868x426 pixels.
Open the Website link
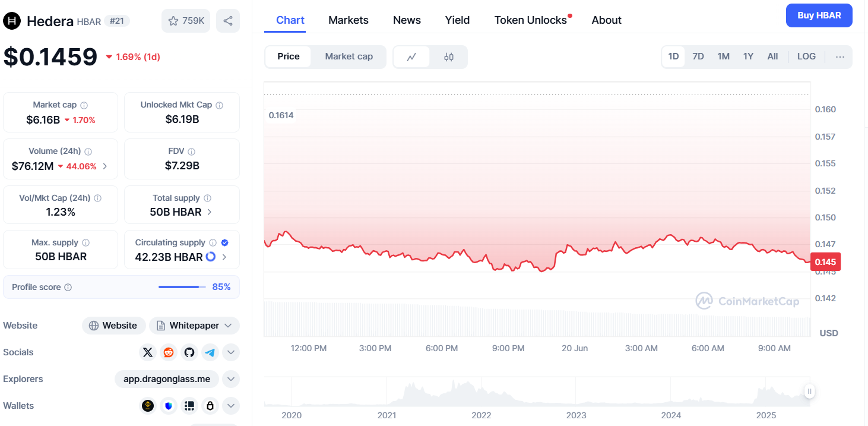[113, 326]
